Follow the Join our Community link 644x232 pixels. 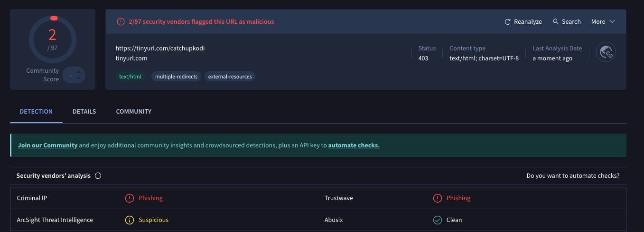click(47, 145)
